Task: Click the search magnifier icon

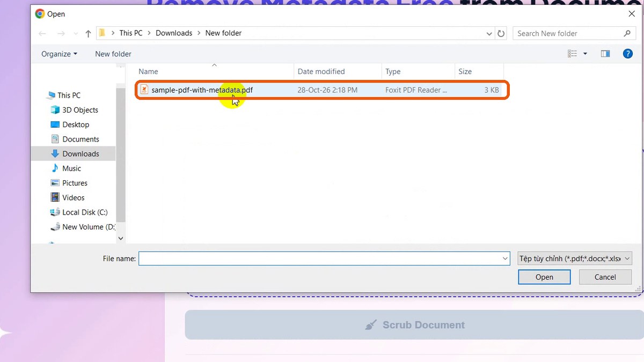Action: [x=627, y=33]
